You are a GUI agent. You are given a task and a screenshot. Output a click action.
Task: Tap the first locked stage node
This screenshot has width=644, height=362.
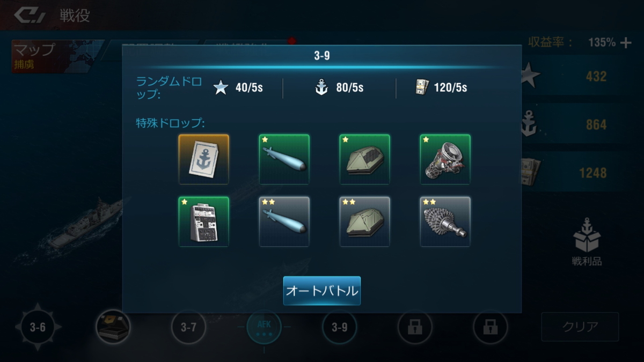[415, 327]
